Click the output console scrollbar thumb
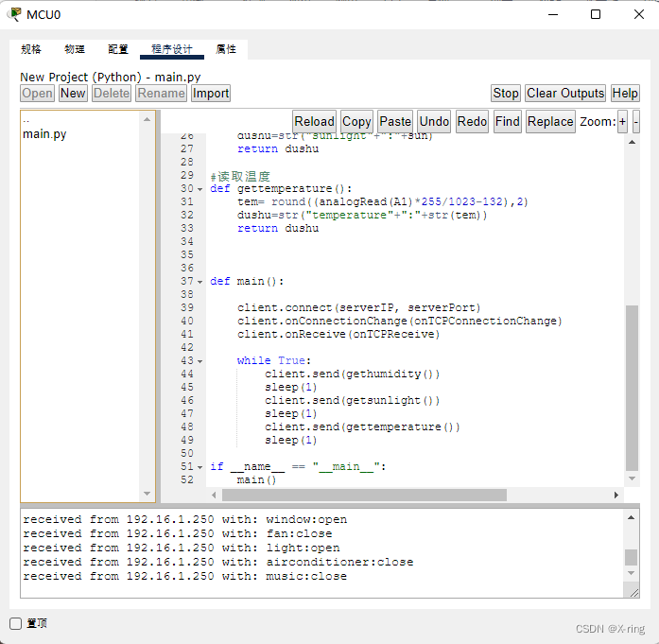 point(631,557)
